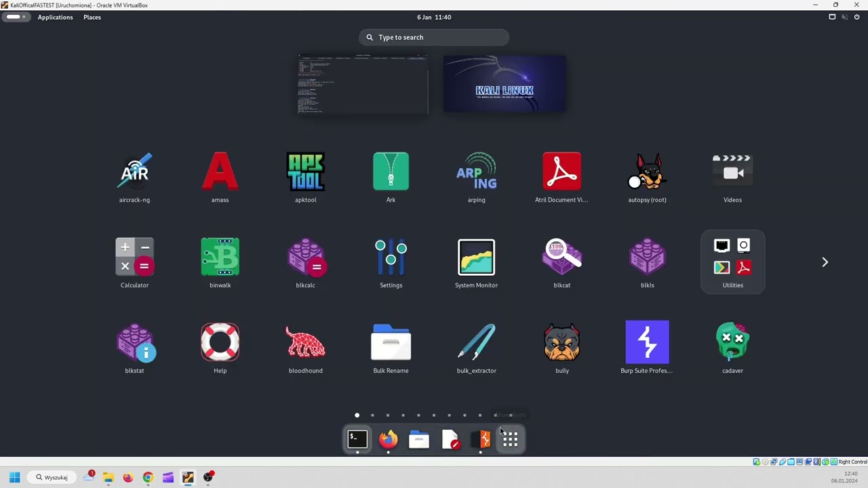The width and height of the screenshot is (868, 488).
Task: Open the aircrack-ng app
Action: click(x=134, y=178)
